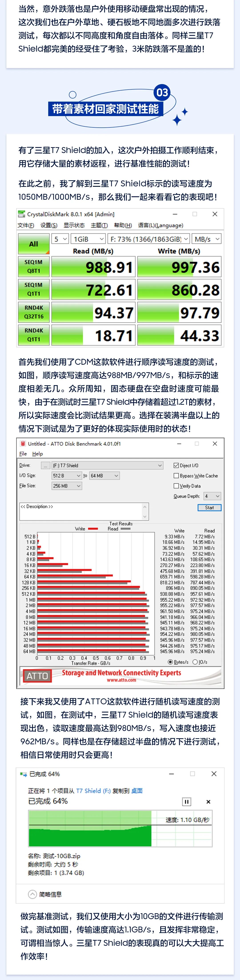Click the 722.61 read result
240x980 pixels.
click(93, 290)
